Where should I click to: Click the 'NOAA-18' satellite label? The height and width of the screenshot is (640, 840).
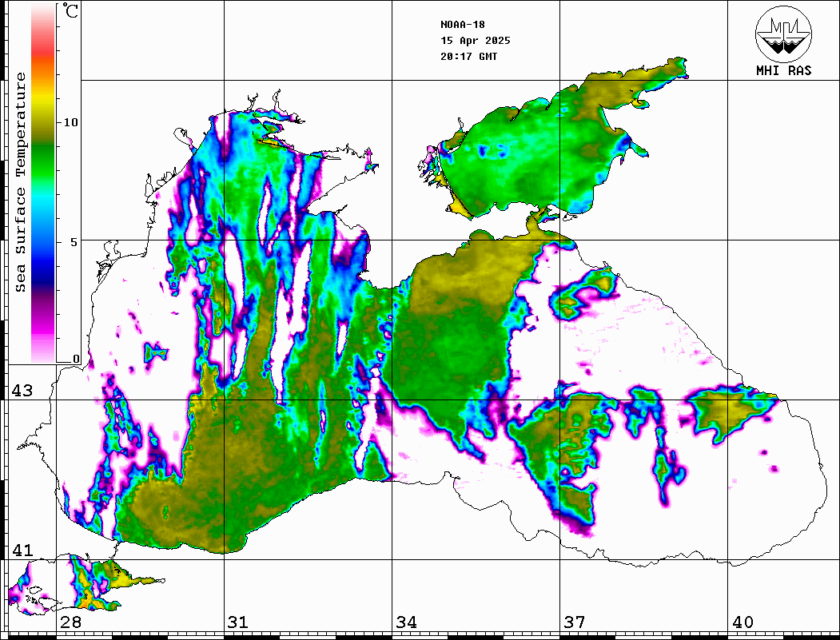pyautogui.click(x=463, y=25)
